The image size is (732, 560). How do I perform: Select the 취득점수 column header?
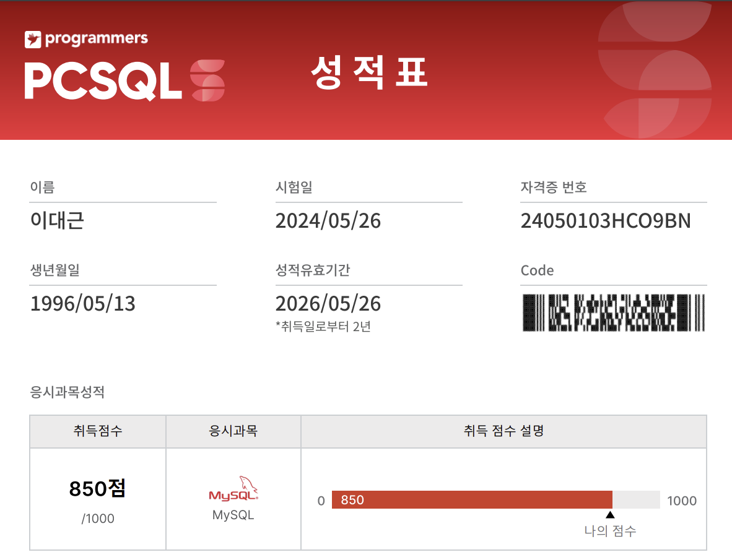click(97, 431)
